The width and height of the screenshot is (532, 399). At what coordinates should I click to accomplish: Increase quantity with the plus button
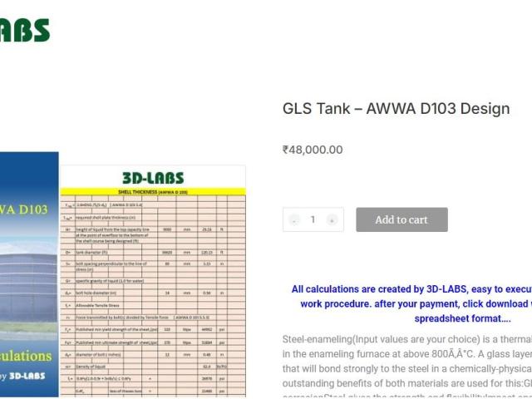332,220
